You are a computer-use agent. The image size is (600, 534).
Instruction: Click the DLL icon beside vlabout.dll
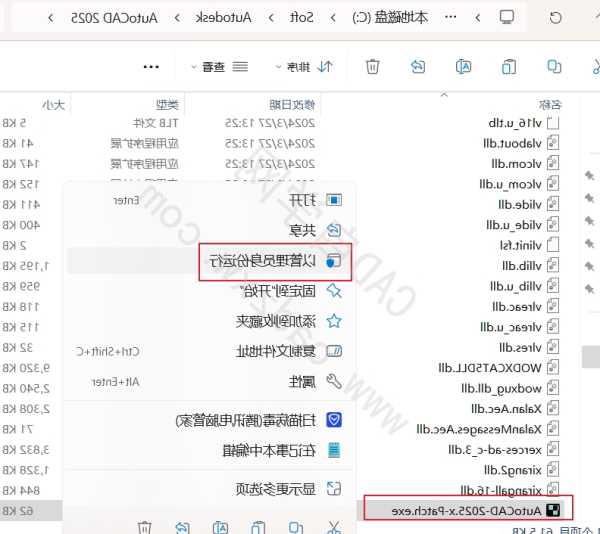(x=553, y=143)
